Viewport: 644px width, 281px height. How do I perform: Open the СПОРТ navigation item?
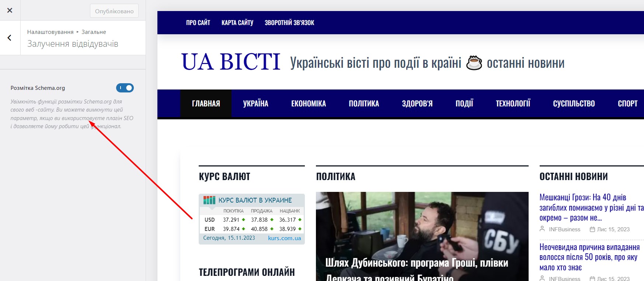click(628, 103)
